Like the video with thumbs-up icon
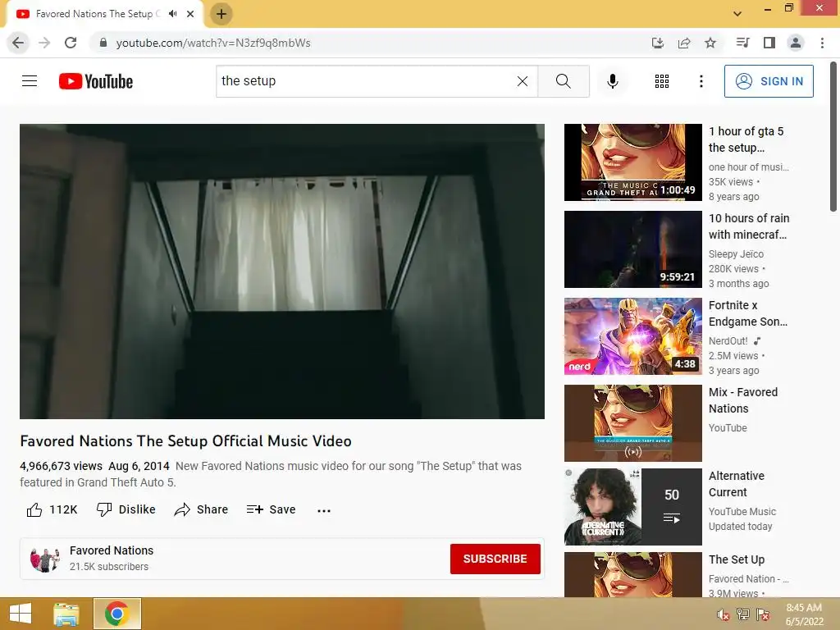 click(34, 509)
